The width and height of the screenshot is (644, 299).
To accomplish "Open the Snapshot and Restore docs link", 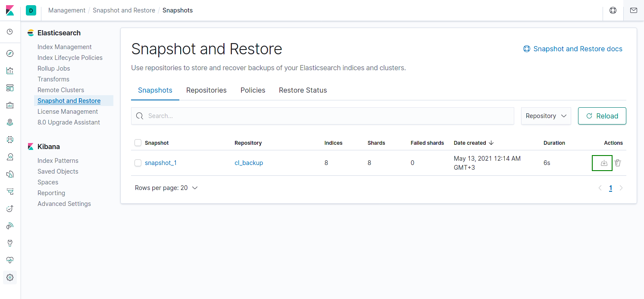I will tap(577, 49).
